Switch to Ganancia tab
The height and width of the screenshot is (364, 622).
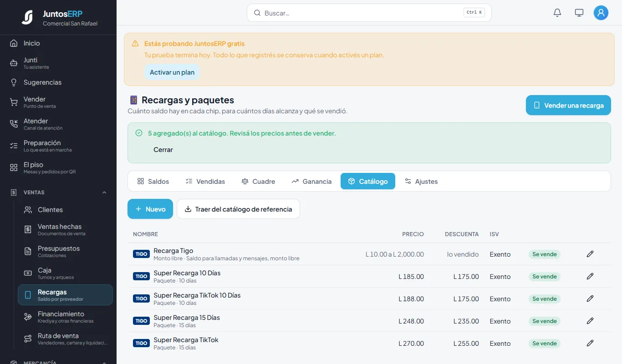pos(311,181)
